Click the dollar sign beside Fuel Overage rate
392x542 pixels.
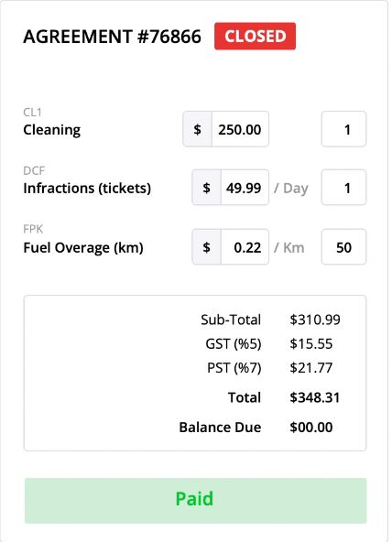pos(206,247)
